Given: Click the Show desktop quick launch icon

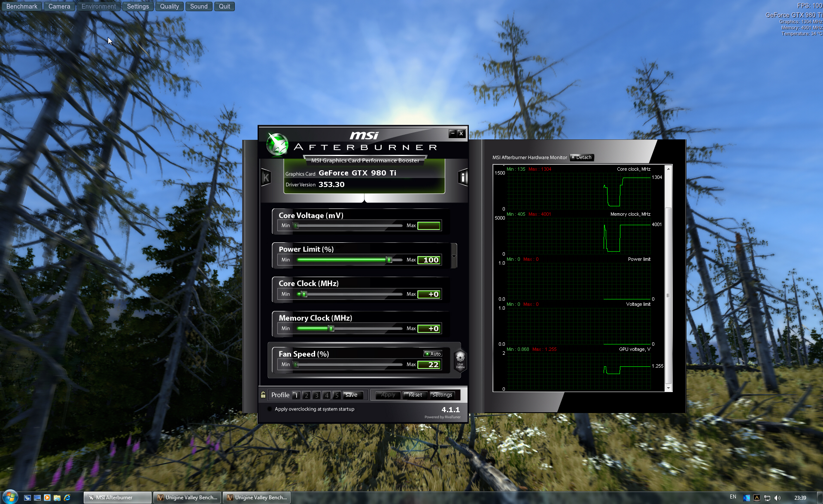Looking at the screenshot, I should [37, 498].
